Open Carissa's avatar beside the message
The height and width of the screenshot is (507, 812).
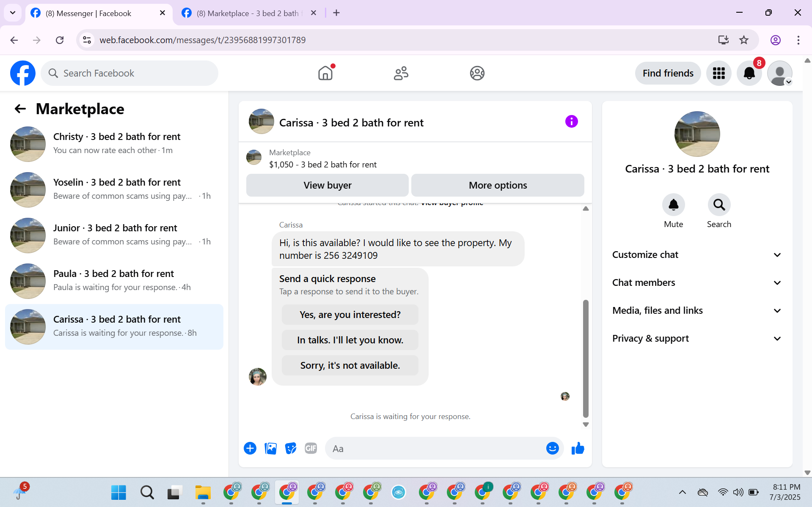(x=258, y=376)
